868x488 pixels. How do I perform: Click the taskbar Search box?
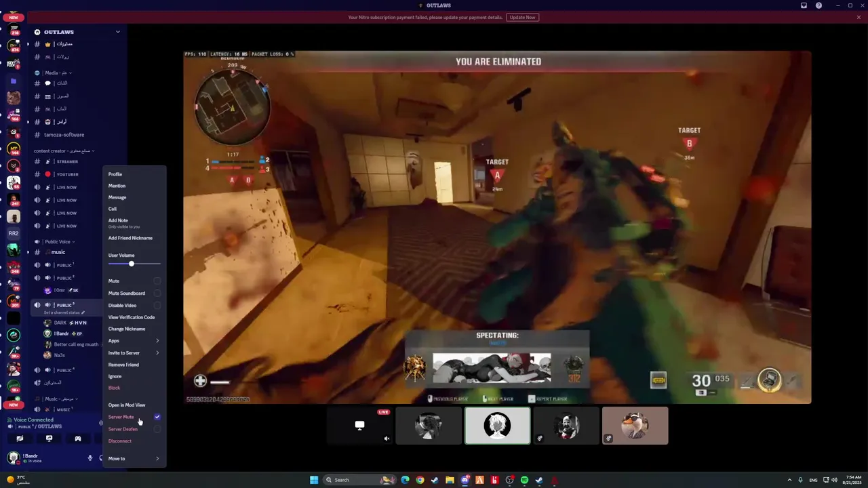pos(359,480)
